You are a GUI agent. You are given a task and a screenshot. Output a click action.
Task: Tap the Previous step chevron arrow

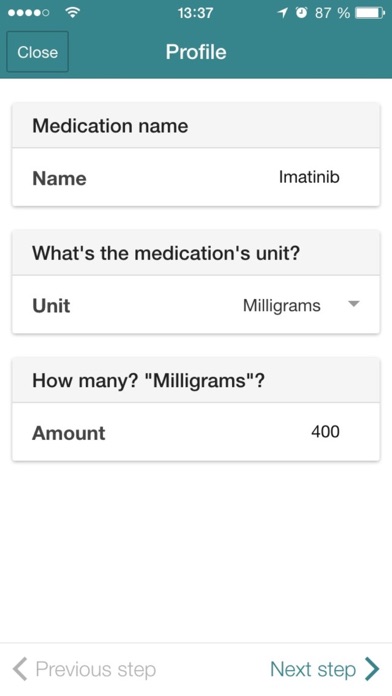(x=20, y=669)
